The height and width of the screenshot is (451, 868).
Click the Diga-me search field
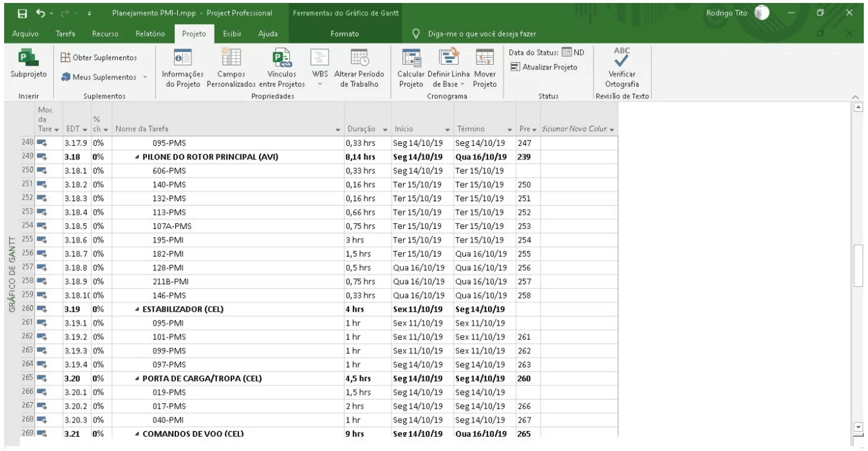point(482,34)
